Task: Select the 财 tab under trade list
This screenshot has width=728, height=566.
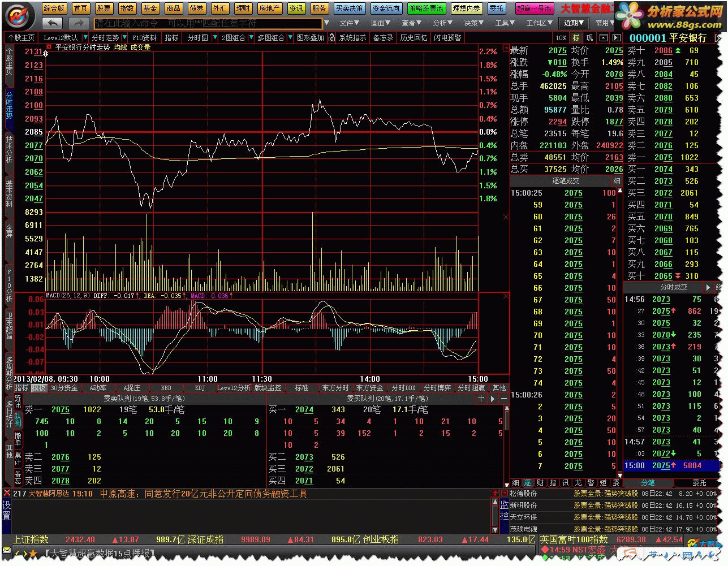Action: click(x=540, y=483)
